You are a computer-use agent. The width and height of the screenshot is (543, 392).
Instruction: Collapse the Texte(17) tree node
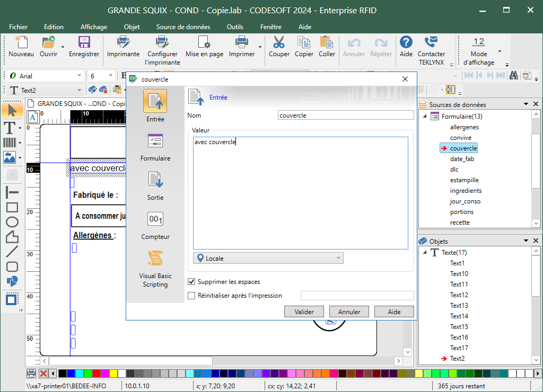pyautogui.click(x=425, y=253)
